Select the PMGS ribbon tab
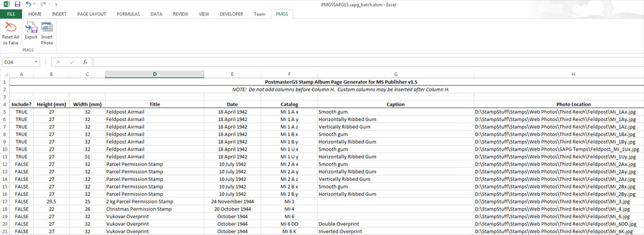Viewport: 644px width, 235px height. pyautogui.click(x=282, y=14)
